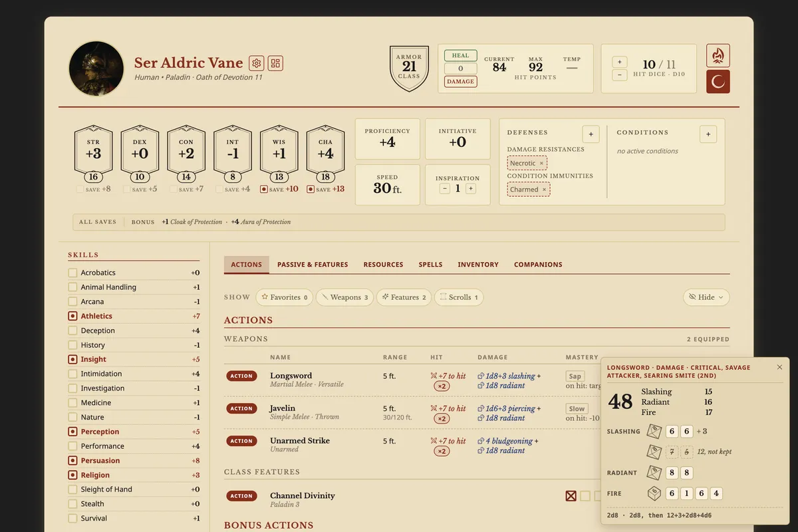
Task: Open the grid layout icon next to the name
Action: [275, 63]
